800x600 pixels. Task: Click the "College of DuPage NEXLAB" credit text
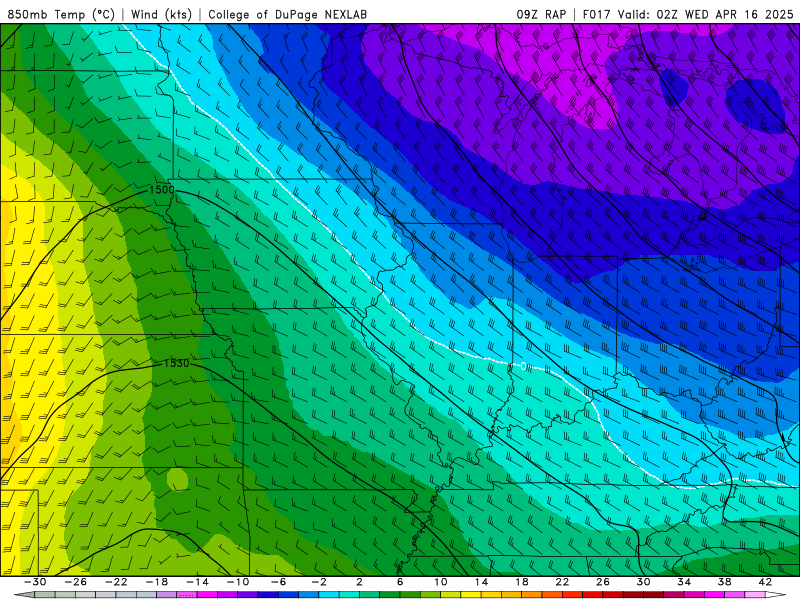[287, 14]
